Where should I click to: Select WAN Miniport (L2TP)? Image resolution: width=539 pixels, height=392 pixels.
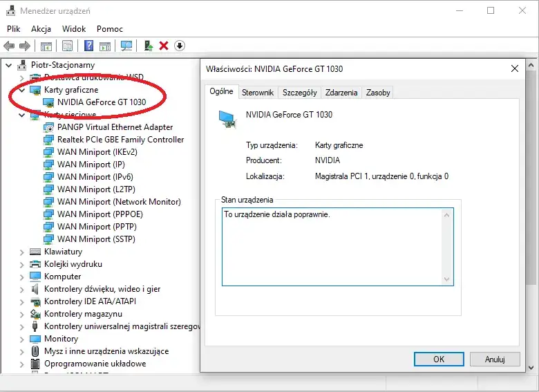pyautogui.click(x=96, y=189)
